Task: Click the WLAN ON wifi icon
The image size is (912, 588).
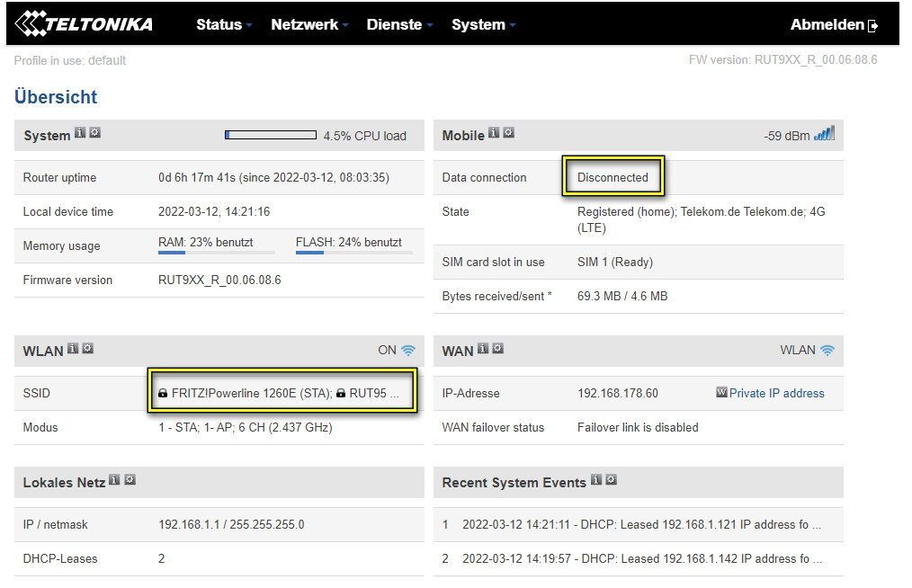Action: coord(408,350)
